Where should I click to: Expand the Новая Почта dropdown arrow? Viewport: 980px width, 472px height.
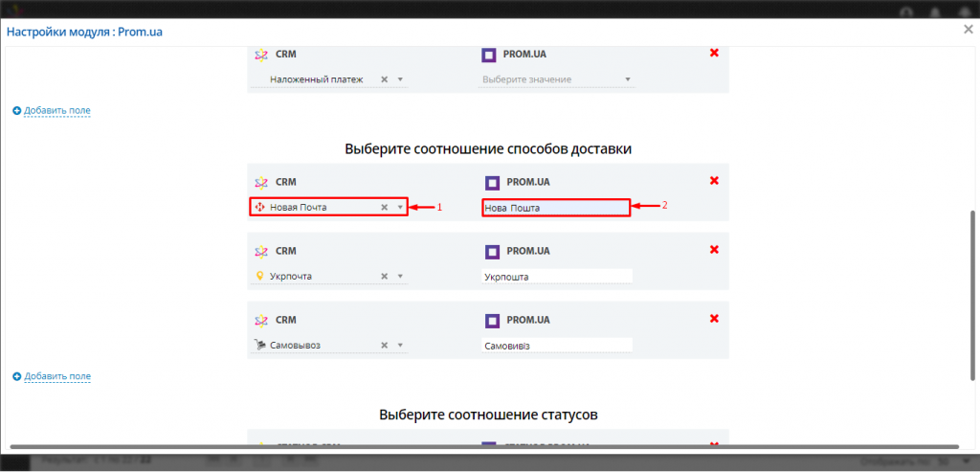pyautogui.click(x=400, y=207)
